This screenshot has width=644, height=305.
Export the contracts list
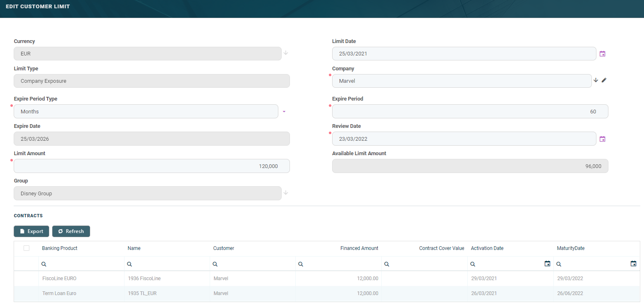(31, 231)
